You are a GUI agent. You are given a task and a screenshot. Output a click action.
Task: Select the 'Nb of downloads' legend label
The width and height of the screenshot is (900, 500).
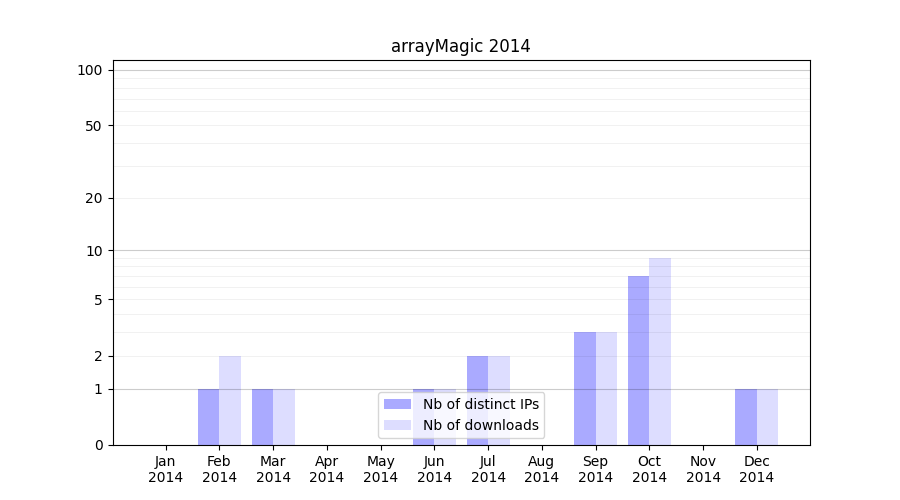(x=480, y=425)
